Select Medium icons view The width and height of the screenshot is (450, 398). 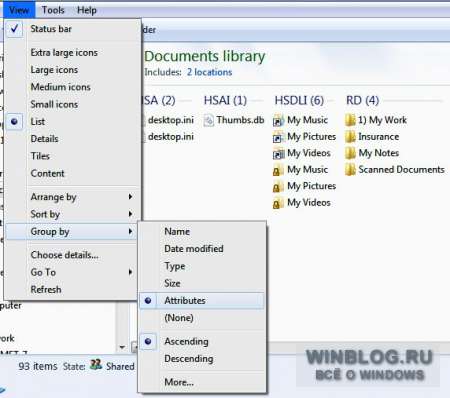[72, 87]
